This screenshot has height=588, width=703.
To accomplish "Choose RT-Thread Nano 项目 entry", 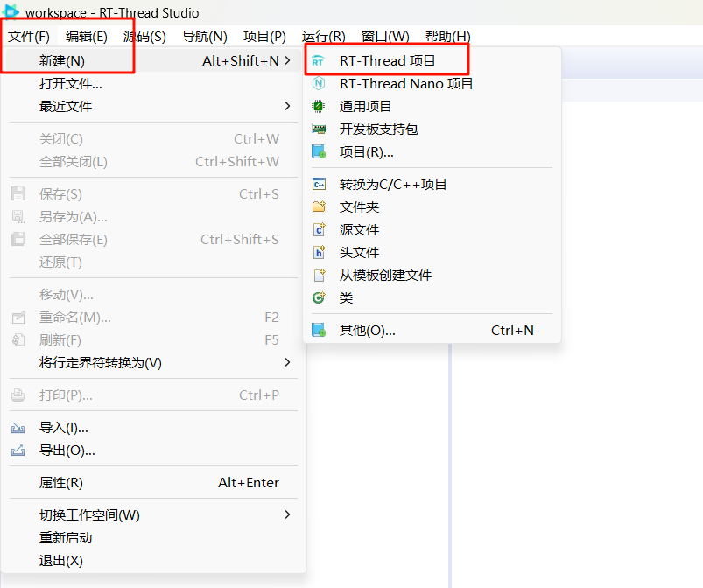I will point(432,83).
